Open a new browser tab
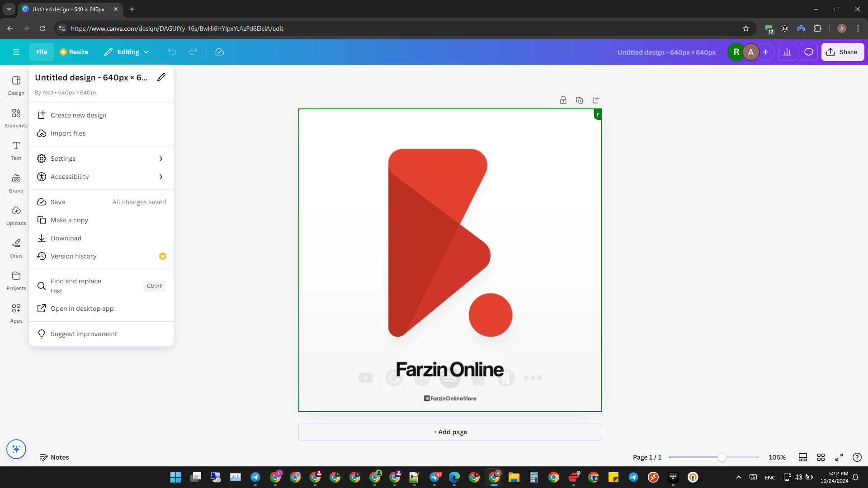 tap(132, 9)
